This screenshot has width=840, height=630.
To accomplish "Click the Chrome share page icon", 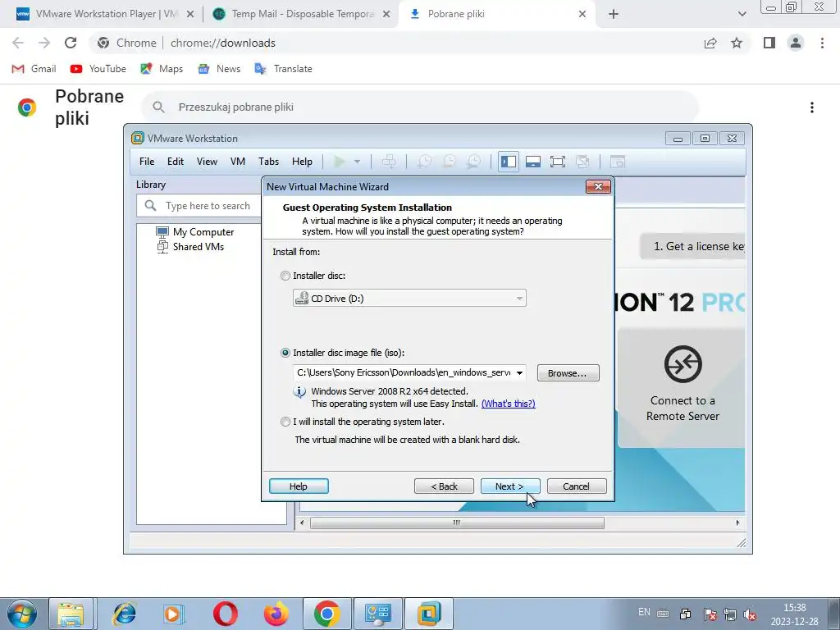I will (710, 43).
